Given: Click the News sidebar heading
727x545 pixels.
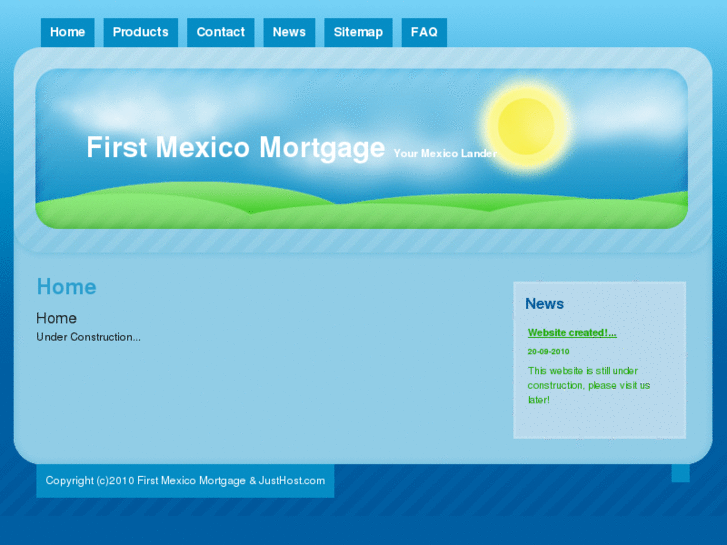Looking at the screenshot, I should pyautogui.click(x=544, y=304).
